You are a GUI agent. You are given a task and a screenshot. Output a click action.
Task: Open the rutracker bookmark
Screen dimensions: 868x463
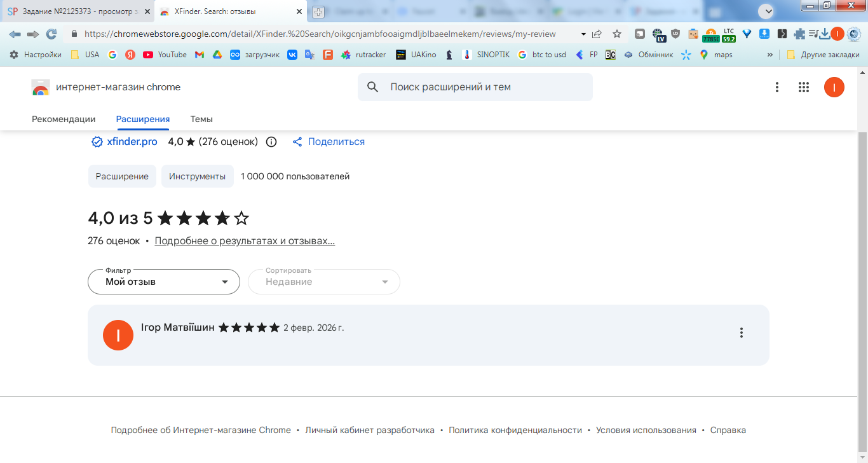coord(363,55)
